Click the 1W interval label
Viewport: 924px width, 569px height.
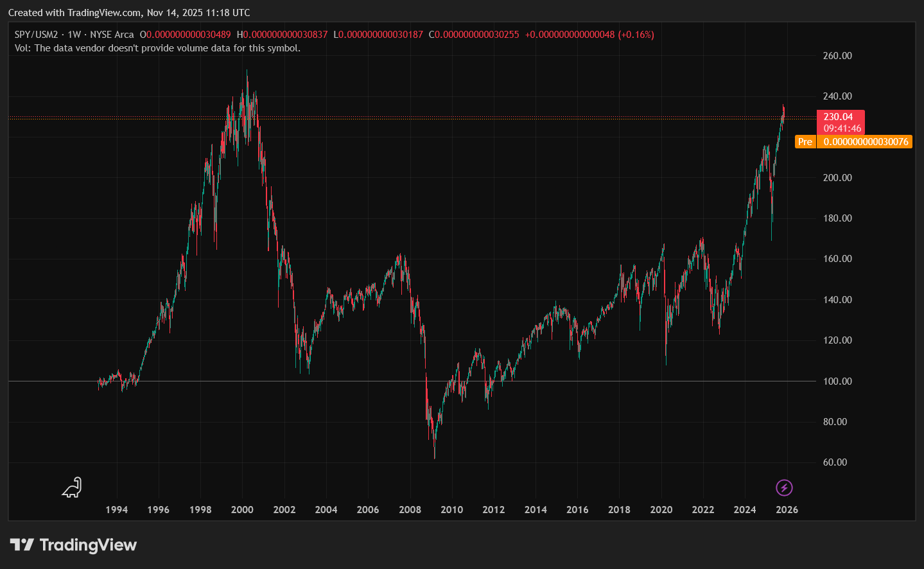click(x=74, y=35)
